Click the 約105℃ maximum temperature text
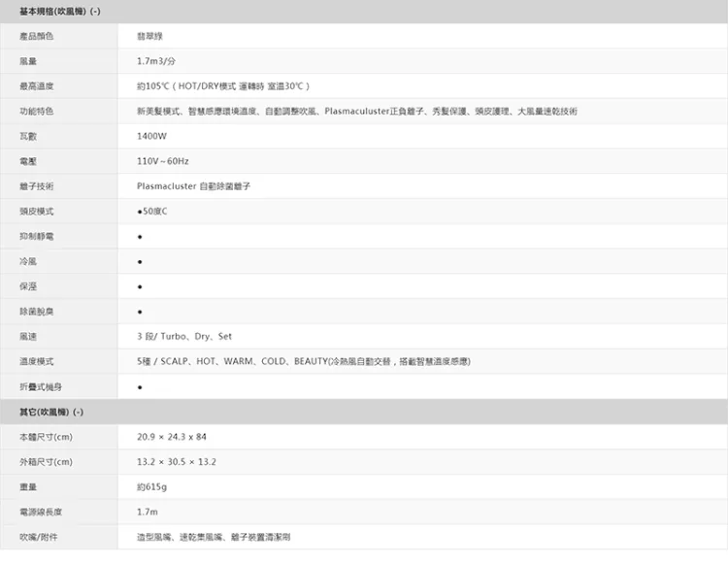 (x=223, y=86)
